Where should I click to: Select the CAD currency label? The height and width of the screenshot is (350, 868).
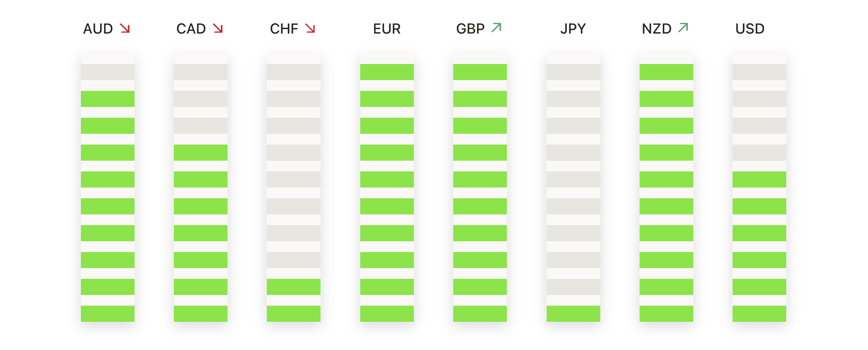tap(191, 29)
